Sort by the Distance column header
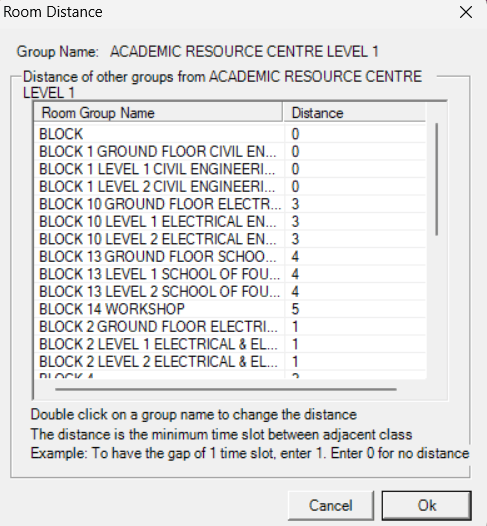487x526 pixels. tap(355, 113)
